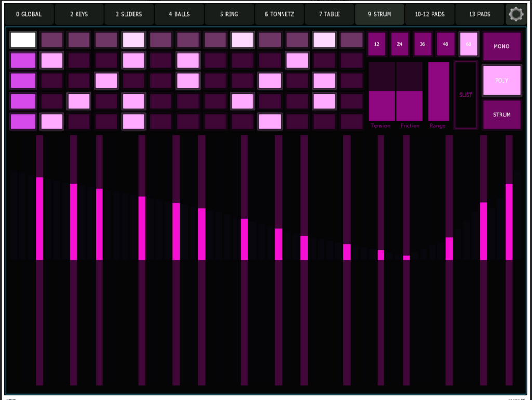Open the settings gear icon
This screenshot has height=400, width=532.
(516, 14)
